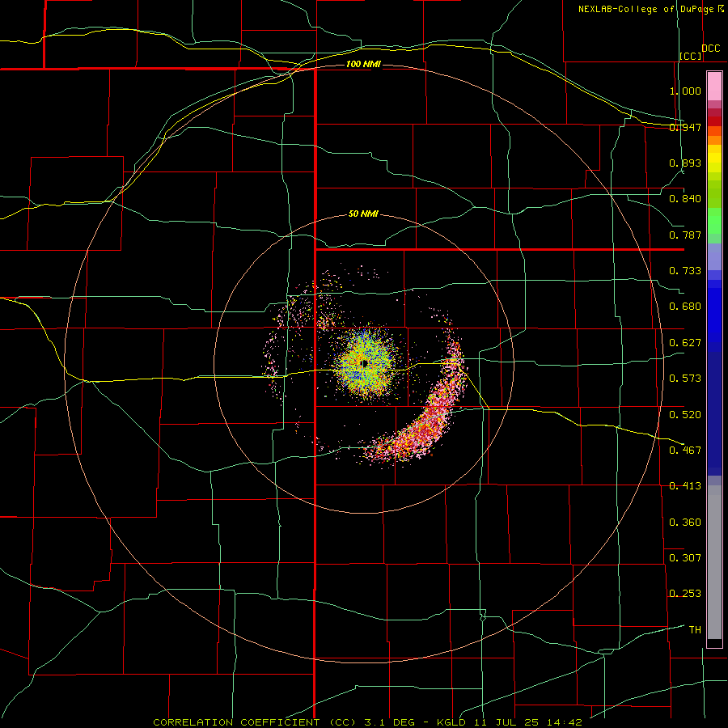Click the 0.520 scale value
The width and height of the screenshot is (728, 728).
685,414
